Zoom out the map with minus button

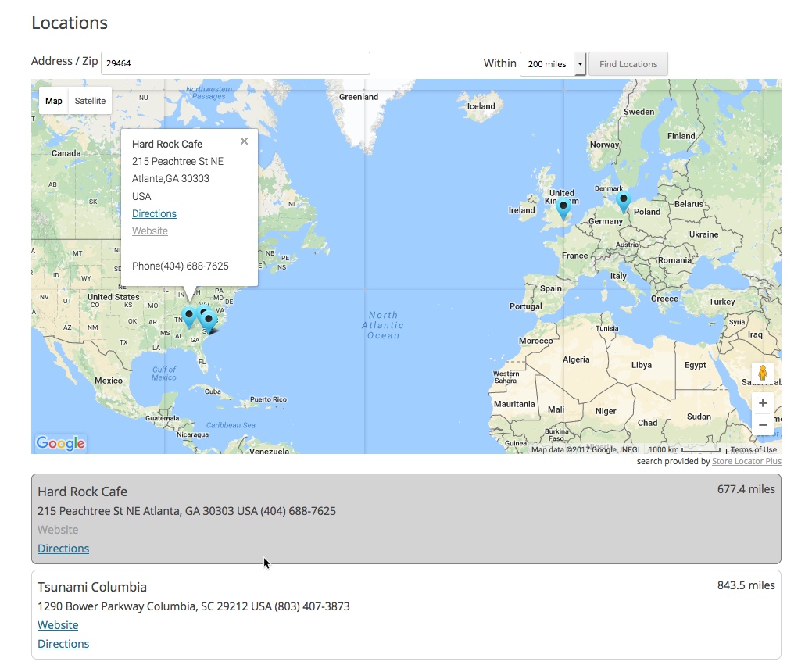click(763, 424)
